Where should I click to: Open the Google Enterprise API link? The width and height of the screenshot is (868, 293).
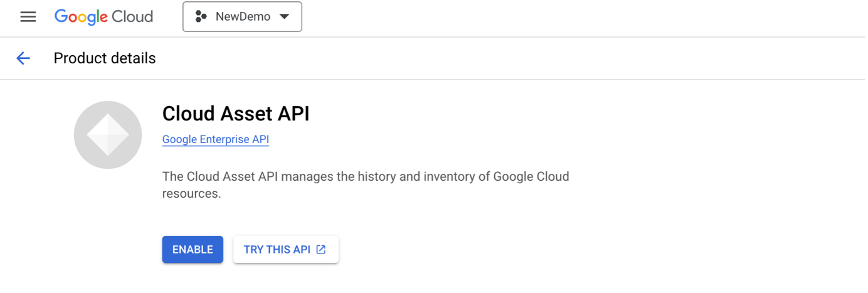click(215, 139)
